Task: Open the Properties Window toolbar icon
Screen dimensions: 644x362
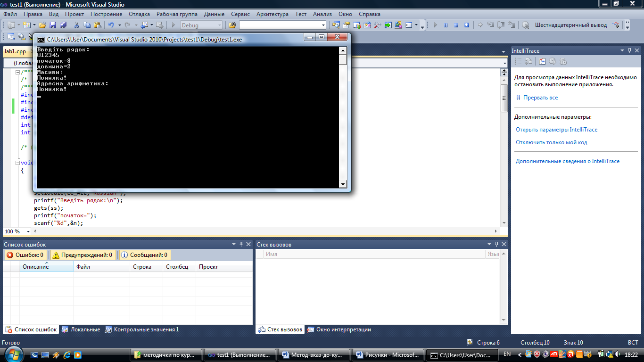Action: click(x=347, y=25)
